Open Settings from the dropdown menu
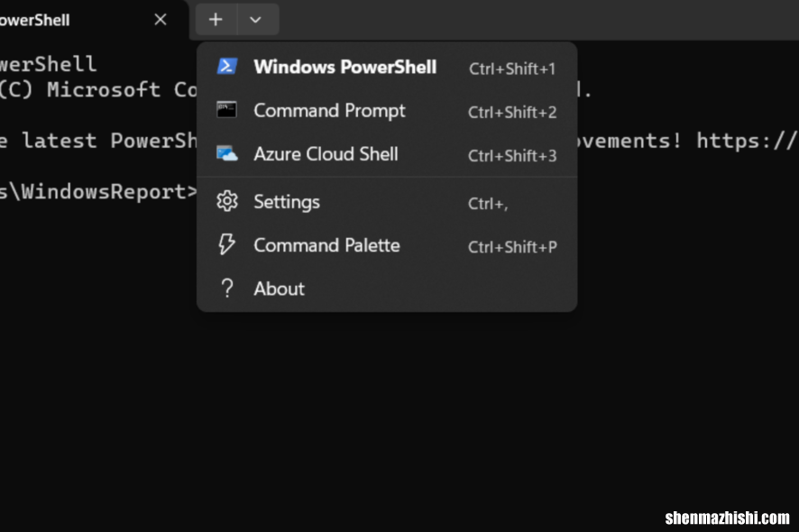The width and height of the screenshot is (799, 532). point(387,202)
